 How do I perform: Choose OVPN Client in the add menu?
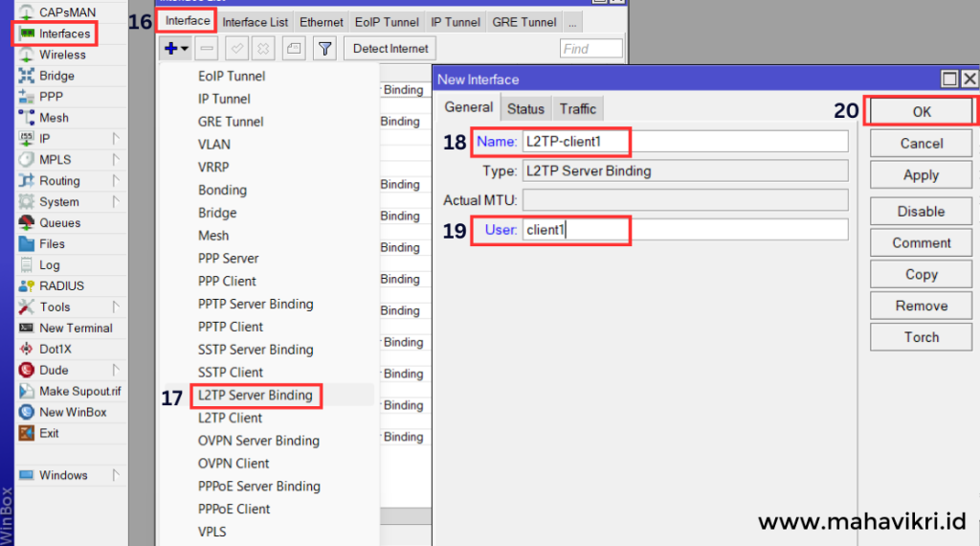(234, 464)
